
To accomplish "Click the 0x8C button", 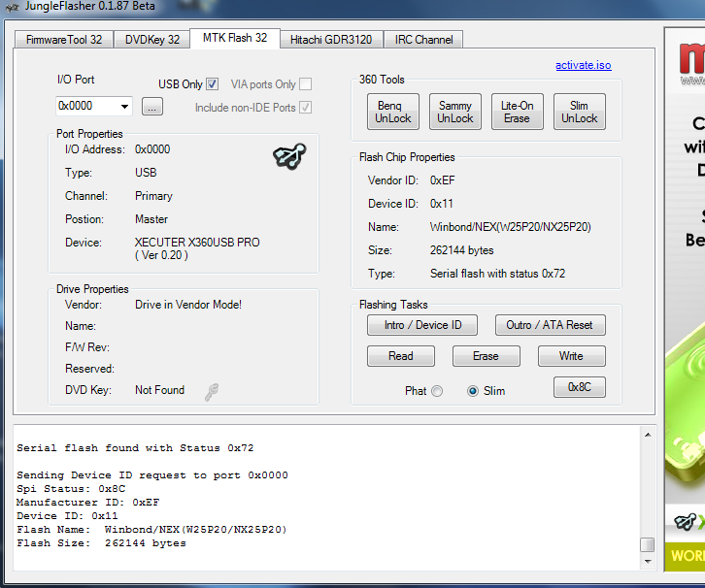I will pyautogui.click(x=579, y=387).
